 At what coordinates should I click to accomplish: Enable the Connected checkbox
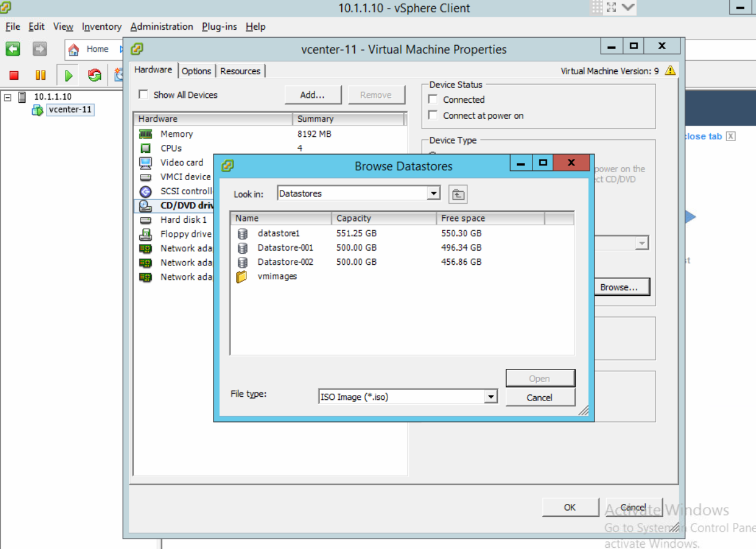[x=433, y=100]
